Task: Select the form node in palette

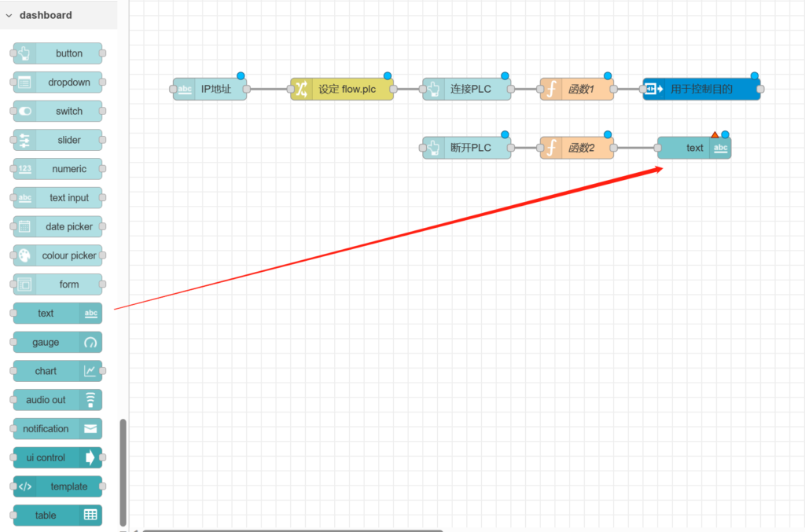Action: point(59,284)
